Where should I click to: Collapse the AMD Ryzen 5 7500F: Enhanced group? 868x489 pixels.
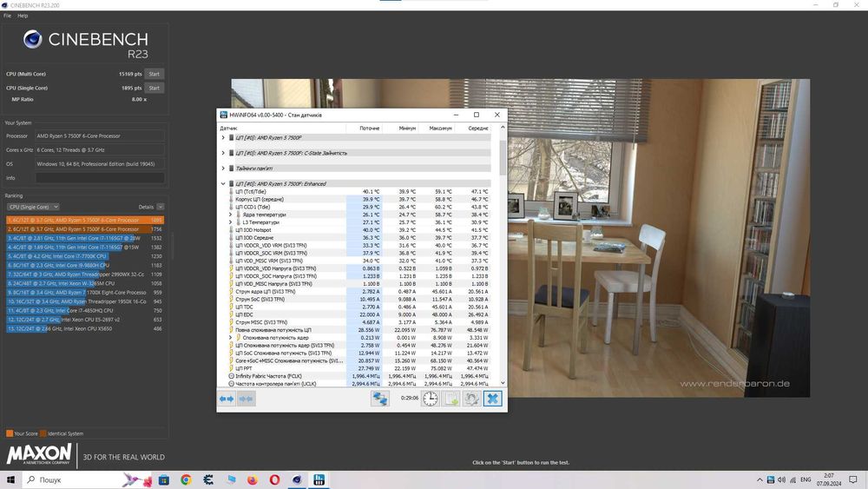pos(223,184)
